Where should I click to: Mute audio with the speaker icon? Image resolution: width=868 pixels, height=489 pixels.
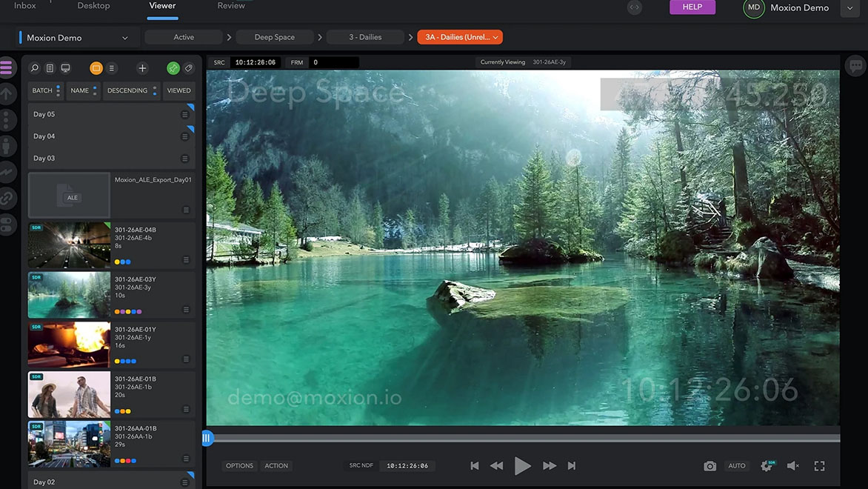pos(792,465)
